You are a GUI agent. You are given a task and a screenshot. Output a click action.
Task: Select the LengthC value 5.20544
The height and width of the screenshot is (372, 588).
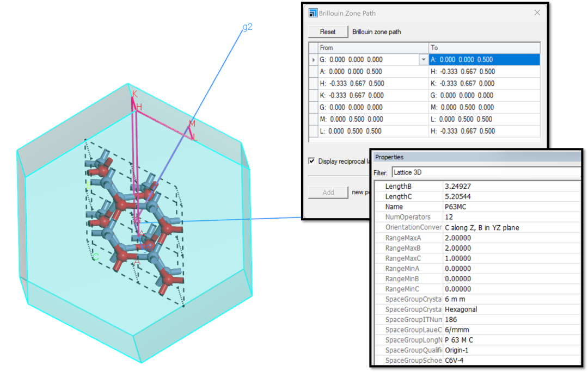coord(511,196)
